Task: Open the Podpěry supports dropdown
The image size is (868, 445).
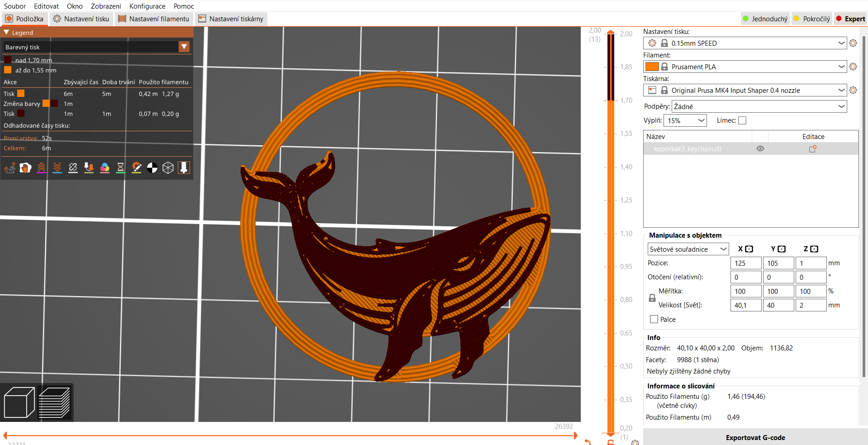Action: (759, 106)
